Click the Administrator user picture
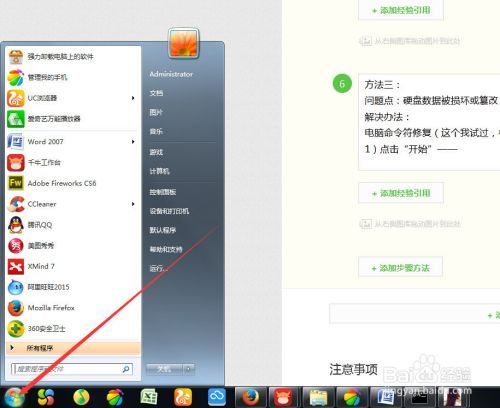This screenshot has height=408, width=500. (184, 44)
